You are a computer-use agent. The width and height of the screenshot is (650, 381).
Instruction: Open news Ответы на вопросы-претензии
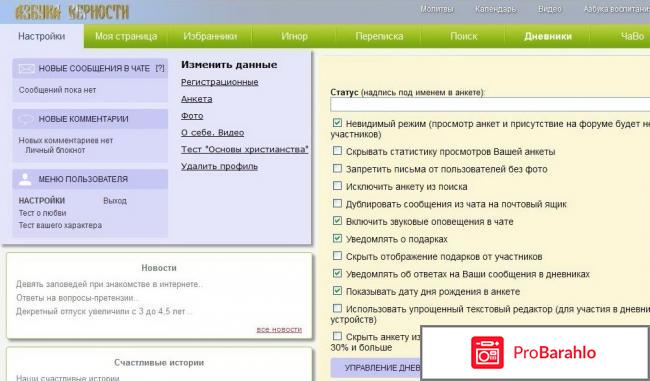pyautogui.click(x=77, y=298)
